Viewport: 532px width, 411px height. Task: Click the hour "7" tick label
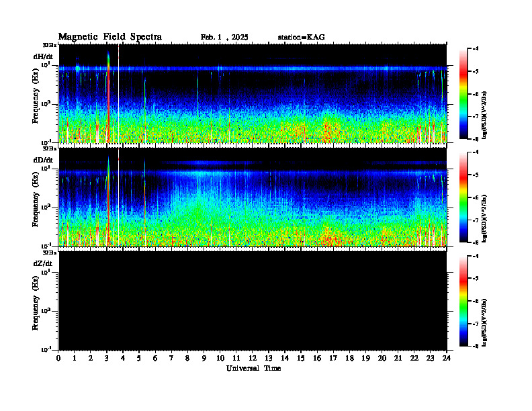pos(171,358)
